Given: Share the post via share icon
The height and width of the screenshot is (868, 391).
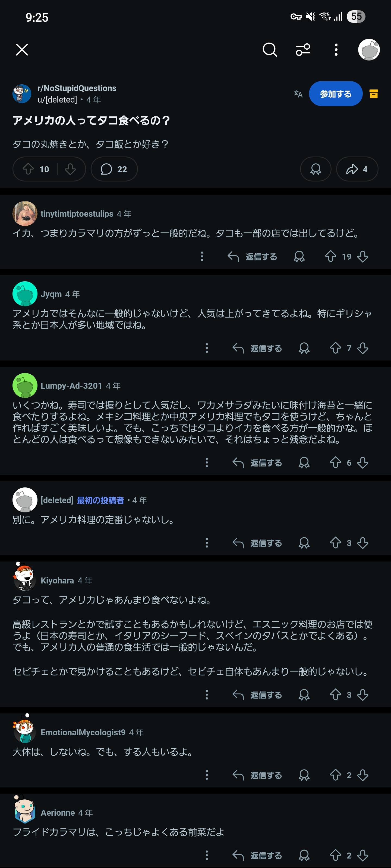Looking at the screenshot, I should click(x=357, y=169).
